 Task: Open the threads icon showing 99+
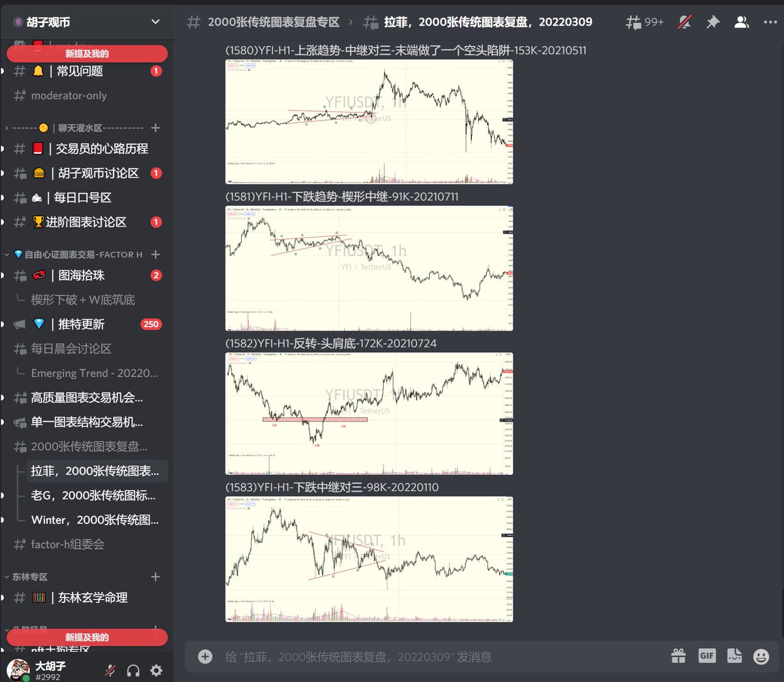644,22
